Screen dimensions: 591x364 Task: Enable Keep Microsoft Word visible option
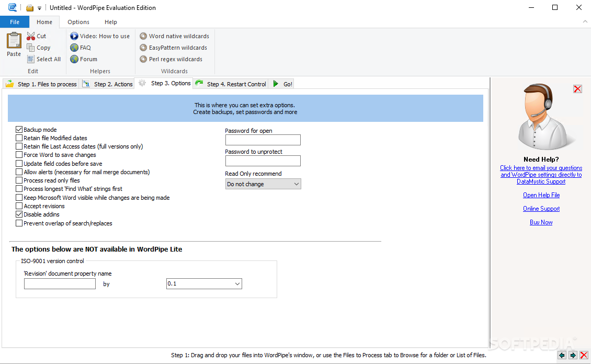(19, 198)
